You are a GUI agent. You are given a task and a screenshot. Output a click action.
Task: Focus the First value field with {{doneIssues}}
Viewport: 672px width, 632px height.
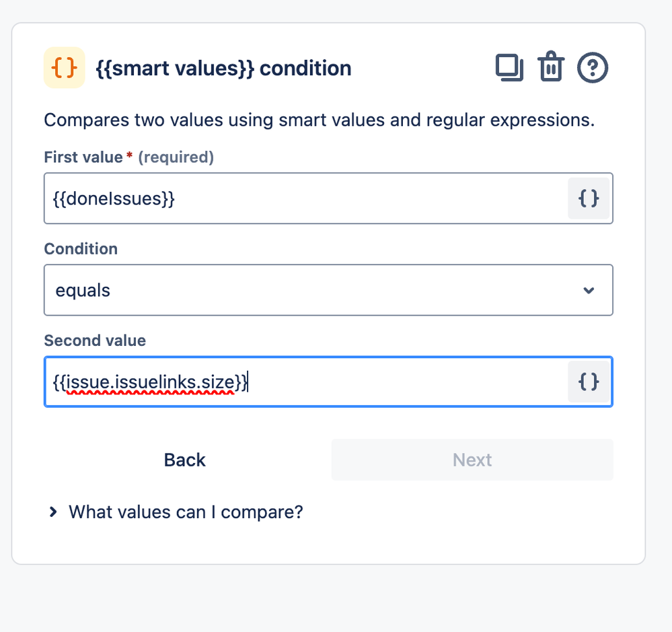point(306,199)
